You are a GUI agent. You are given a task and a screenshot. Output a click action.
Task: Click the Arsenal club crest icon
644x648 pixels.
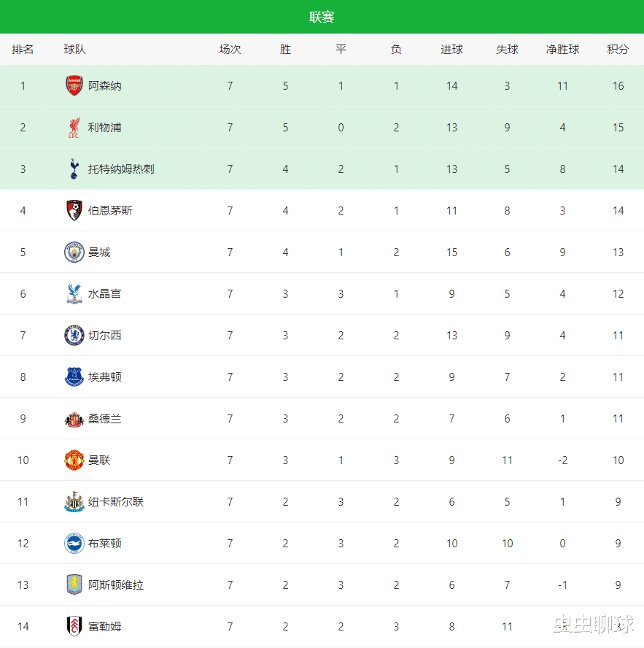point(74,86)
